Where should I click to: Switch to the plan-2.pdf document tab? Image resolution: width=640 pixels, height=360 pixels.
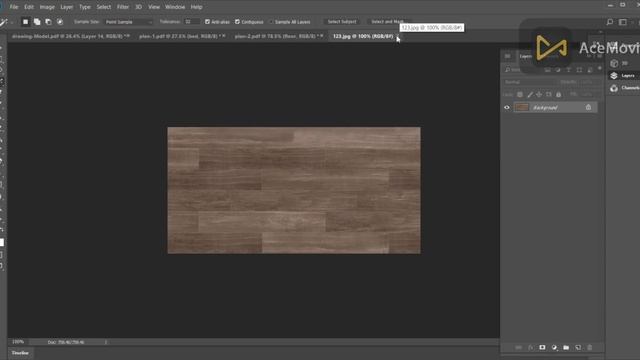[x=278, y=36]
